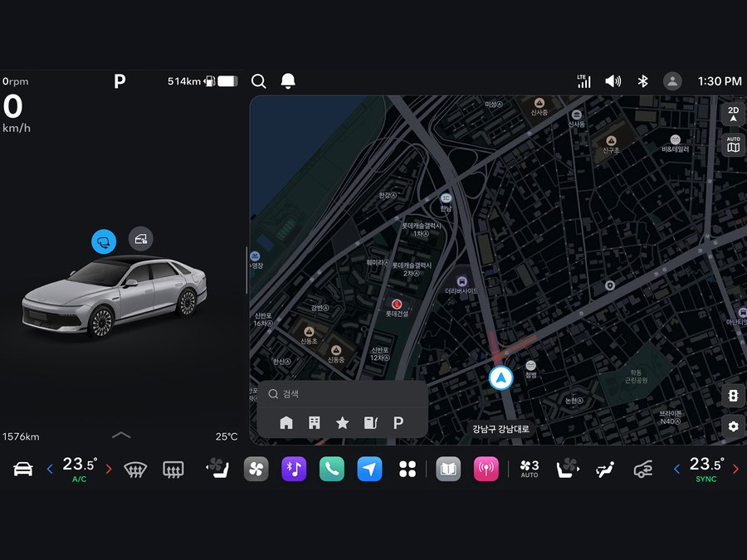Find parking using the P shortcut
The image size is (747, 560).
pyautogui.click(x=398, y=422)
